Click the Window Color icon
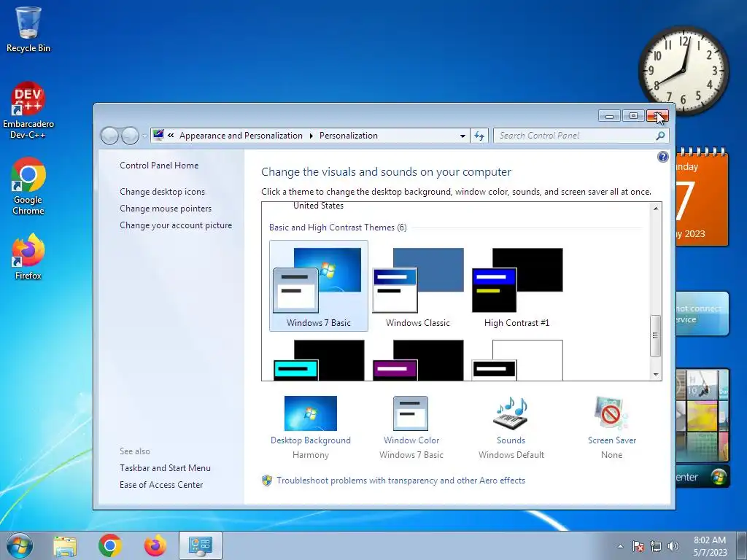The image size is (747, 560). 411,413
